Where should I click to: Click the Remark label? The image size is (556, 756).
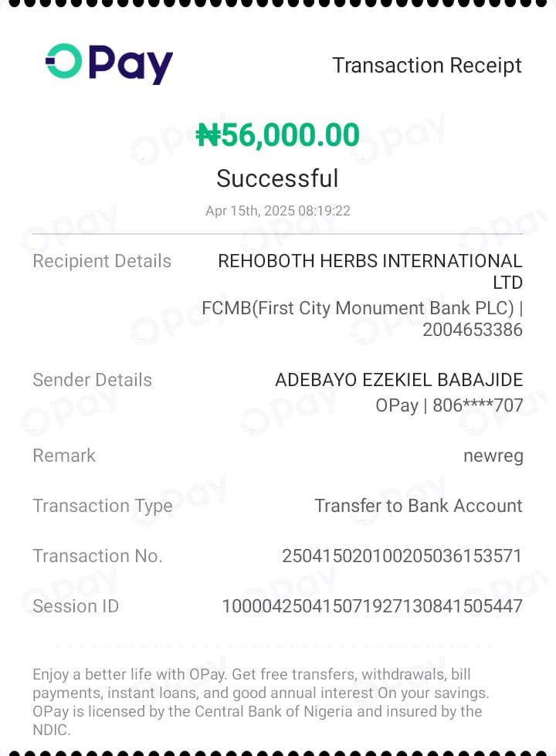click(64, 456)
